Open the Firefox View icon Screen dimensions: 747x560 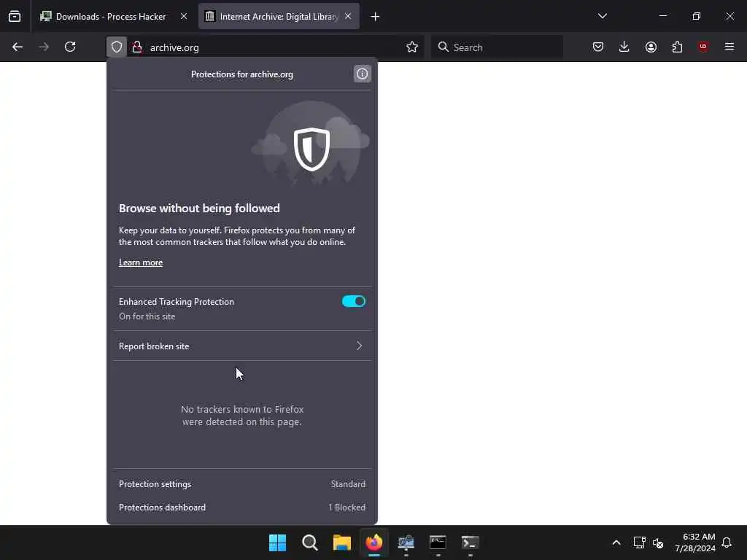pyautogui.click(x=15, y=17)
